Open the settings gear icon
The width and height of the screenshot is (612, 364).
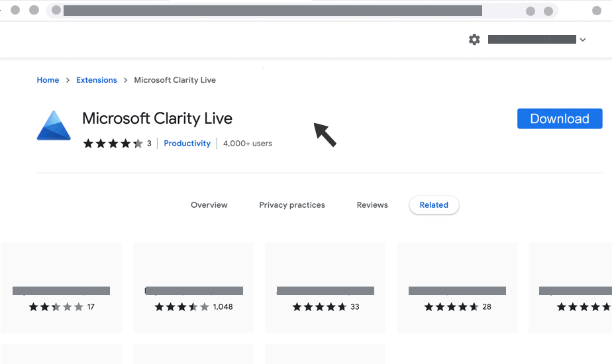pos(474,40)
